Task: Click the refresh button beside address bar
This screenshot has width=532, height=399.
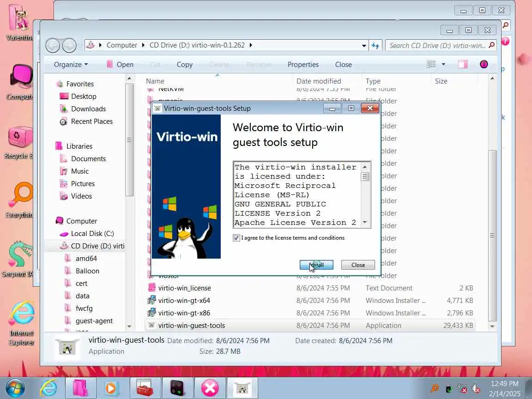Action: click(375, 45)
